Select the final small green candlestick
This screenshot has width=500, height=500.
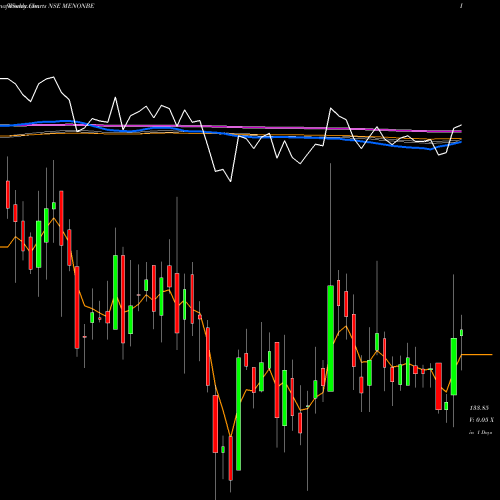462,332
